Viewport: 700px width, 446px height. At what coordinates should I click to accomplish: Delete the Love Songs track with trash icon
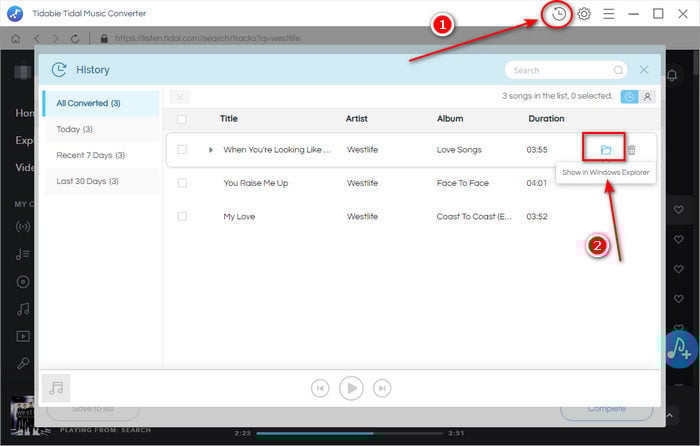click(x=631, y=150)
